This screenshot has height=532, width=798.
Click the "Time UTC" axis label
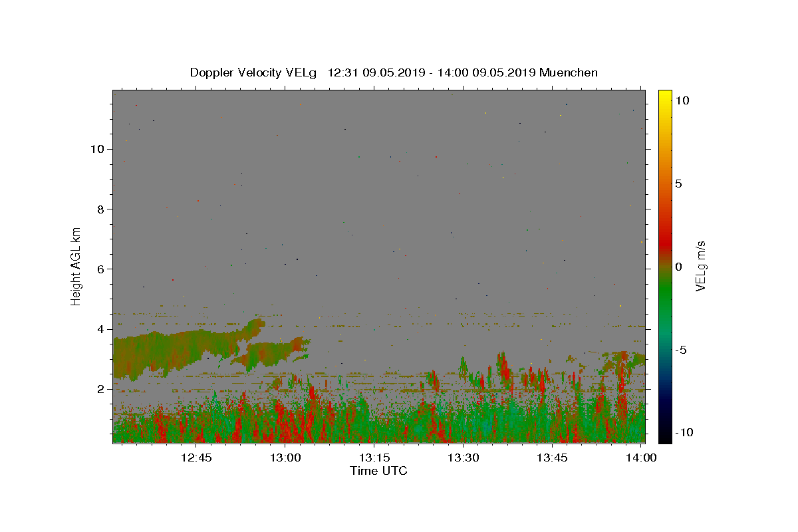click(x=378, y=471)
